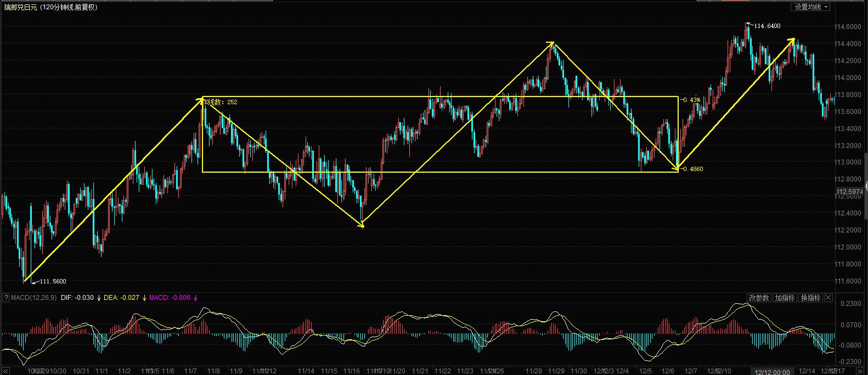Open the 设置均线 moving-average dropdown
This screenshot has height=375, width=868.
click(811, 7)
